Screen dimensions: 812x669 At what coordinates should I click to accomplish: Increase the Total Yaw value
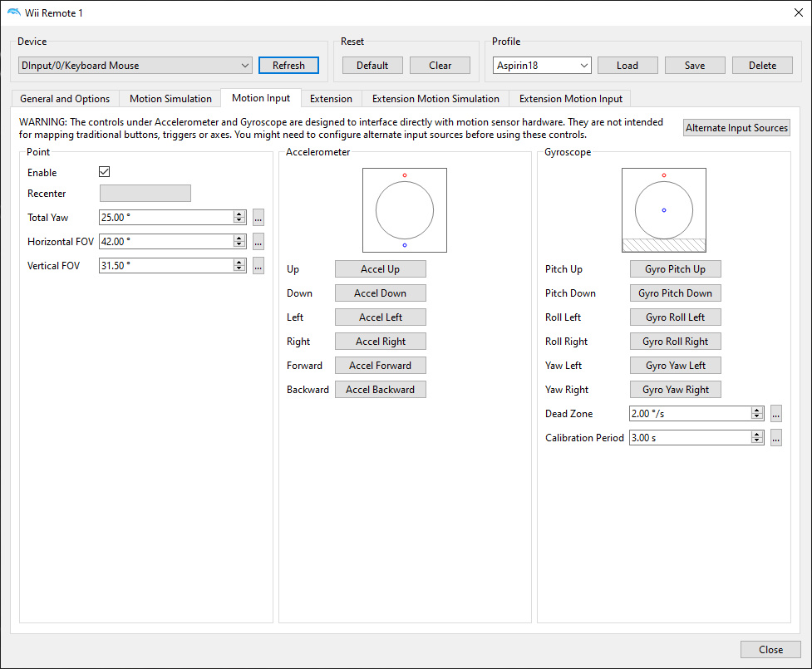pos(239,214)
